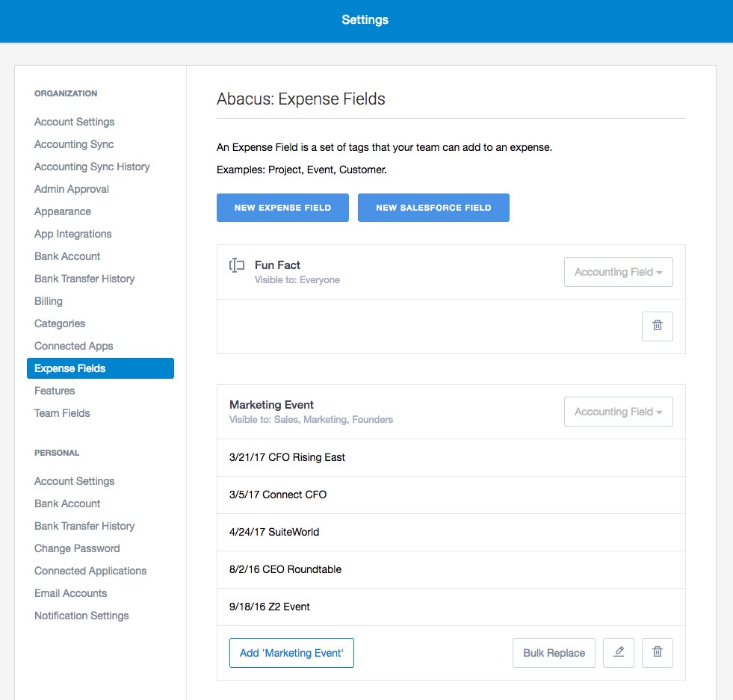
Task: Go to Connected Applications
Action: tap(90, 571)
